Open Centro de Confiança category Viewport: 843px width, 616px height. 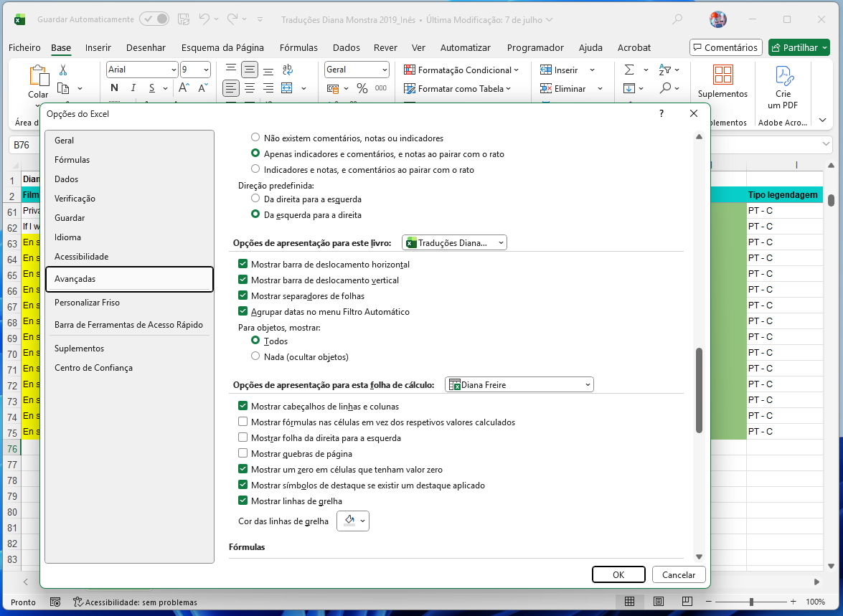[93, 368]
